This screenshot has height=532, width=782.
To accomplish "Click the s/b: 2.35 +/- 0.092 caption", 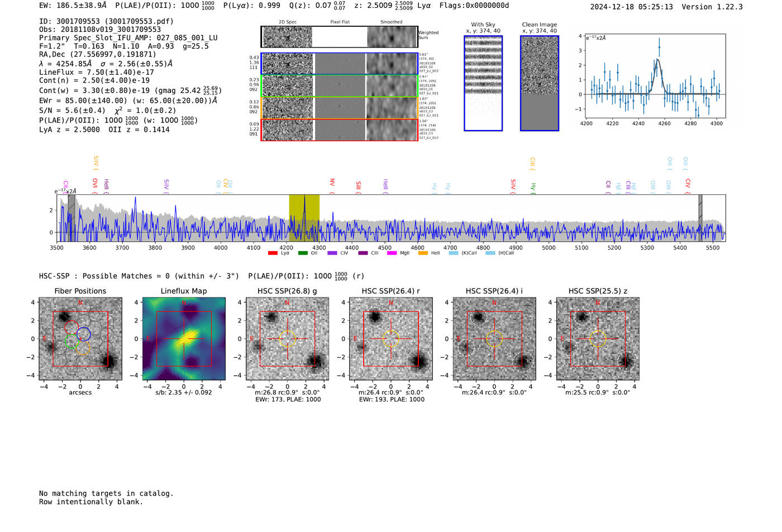I will click(x=184, y=392).
